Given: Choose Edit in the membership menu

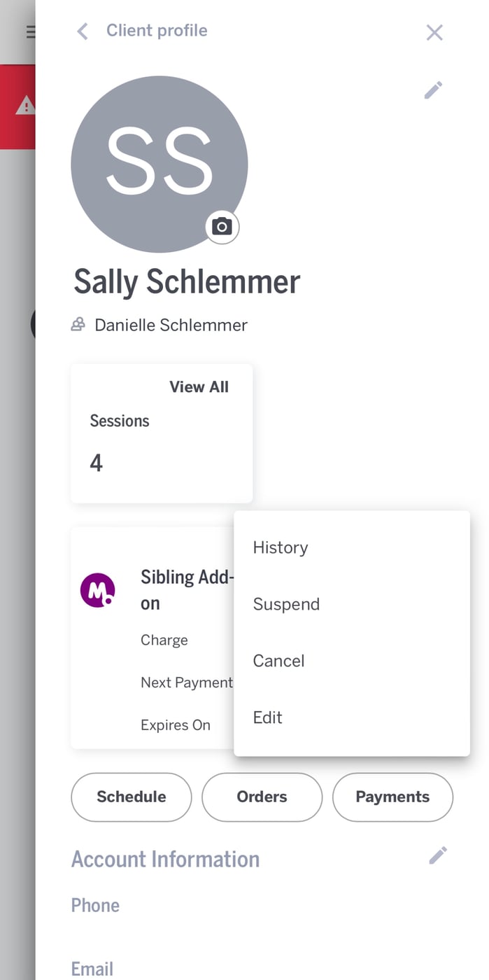Looking at the screenshot, I should pyautogui.click(x=268, y=718).
